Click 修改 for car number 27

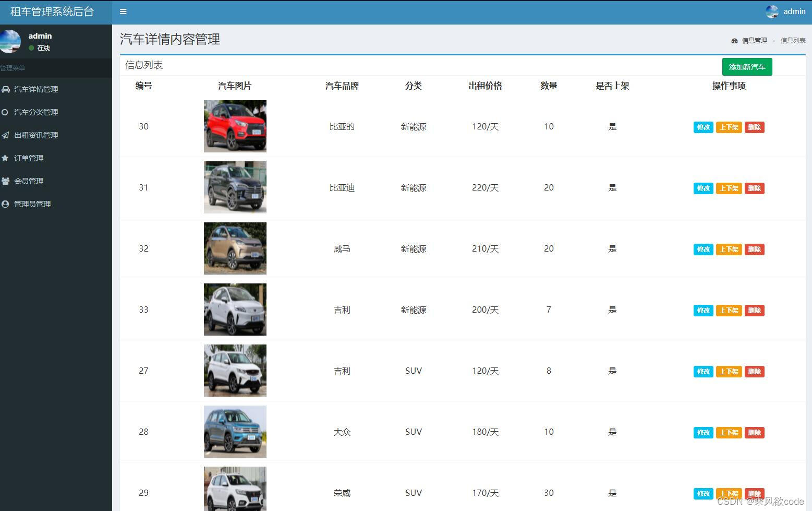(x=703, y=372)
